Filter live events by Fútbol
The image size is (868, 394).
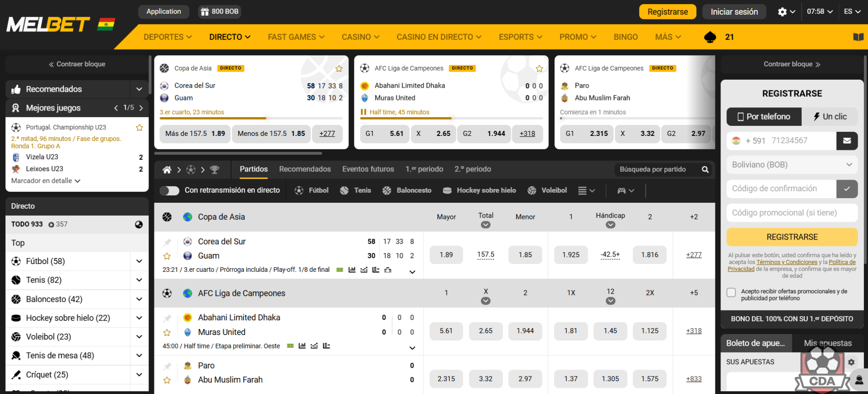click(x=312, y=190)
